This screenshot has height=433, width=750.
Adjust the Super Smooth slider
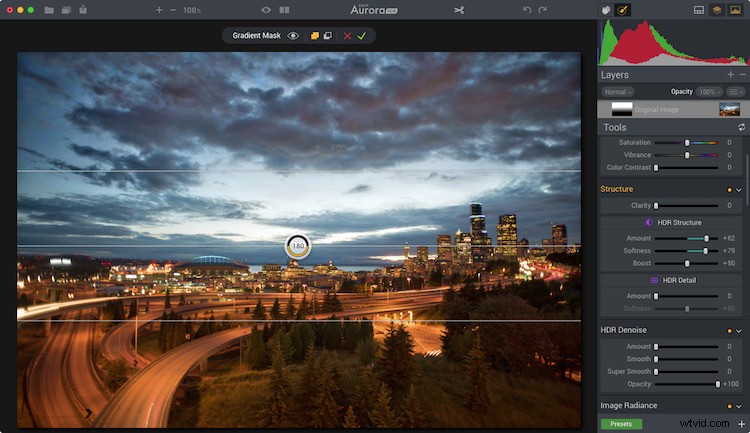click(686, 371)
